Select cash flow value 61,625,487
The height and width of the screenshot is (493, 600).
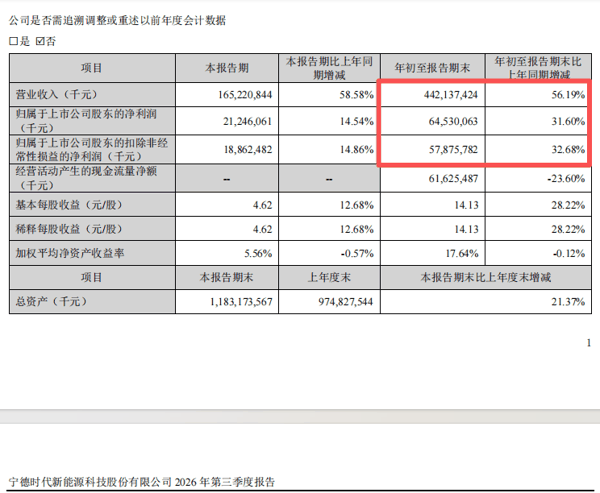pyautogui.click(x=453, y=178)
